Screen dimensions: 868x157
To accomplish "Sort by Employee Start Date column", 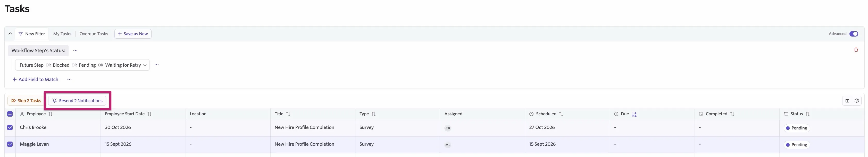I will point(150,114).
